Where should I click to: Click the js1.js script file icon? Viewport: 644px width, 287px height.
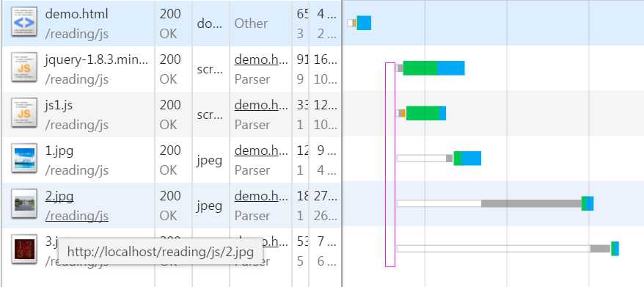[x=24, y=112]
